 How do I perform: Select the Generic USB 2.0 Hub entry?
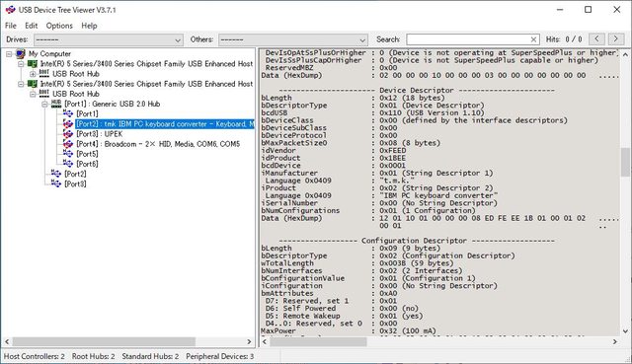112,104
